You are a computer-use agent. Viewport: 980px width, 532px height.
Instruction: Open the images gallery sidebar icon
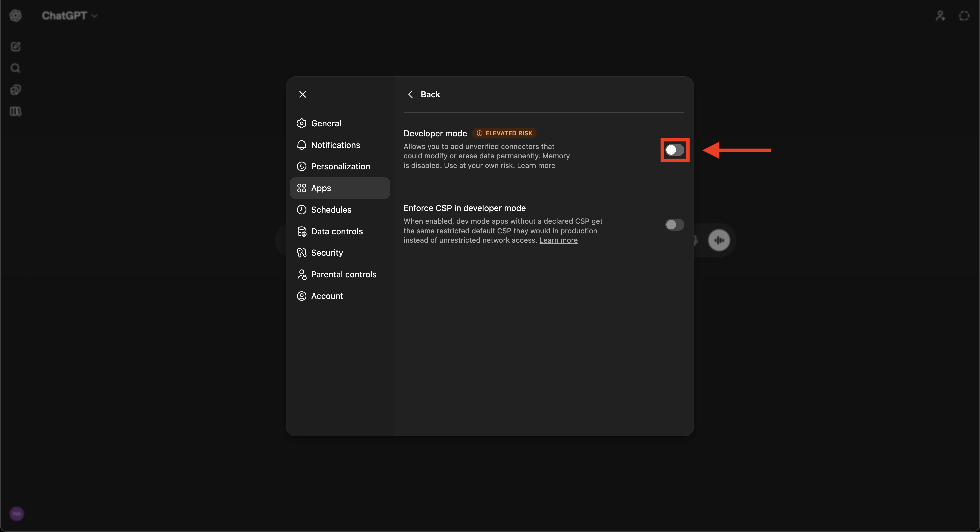[16, 90]
